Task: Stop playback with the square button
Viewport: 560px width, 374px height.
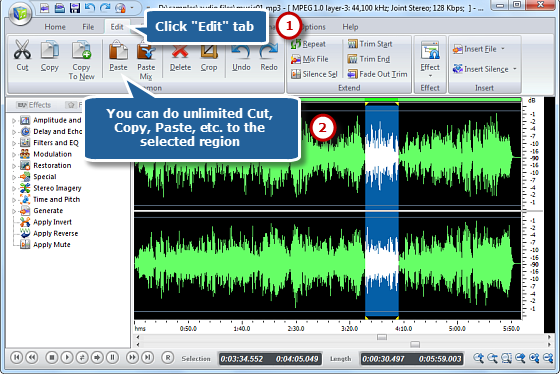Action: pyautogui.click(x=52, y=357)
